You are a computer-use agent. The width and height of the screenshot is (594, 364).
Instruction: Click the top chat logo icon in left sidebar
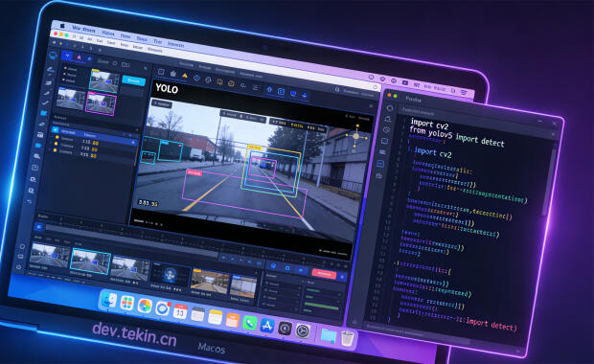click(53, 56)
